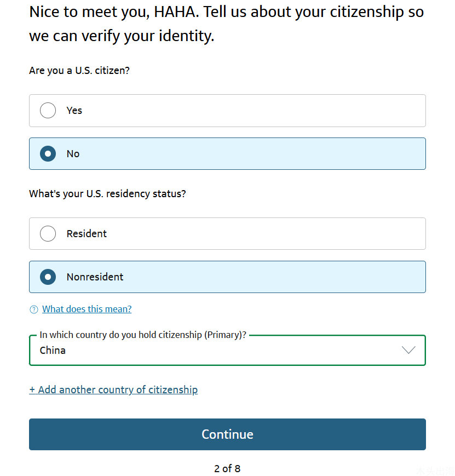Screen dimensions: 455x476
Task: Click the No label text in highlighted box
Action: click(x=73, y=154)
